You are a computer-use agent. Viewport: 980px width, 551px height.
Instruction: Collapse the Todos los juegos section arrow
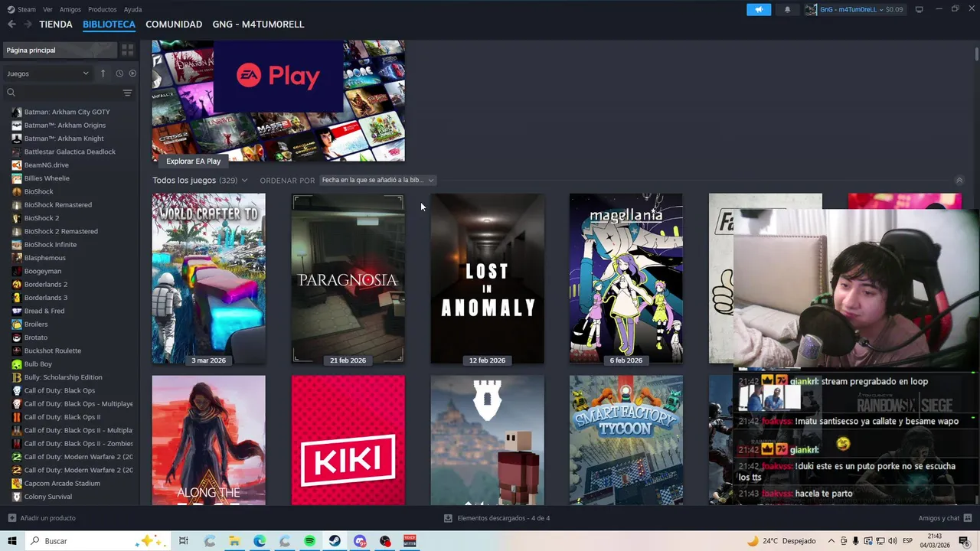[959, 181]
